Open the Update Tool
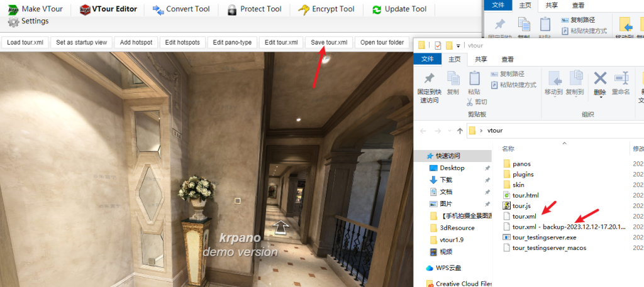Image resolution: width=644 pixels, height=287 pixels. pos(399,9)
